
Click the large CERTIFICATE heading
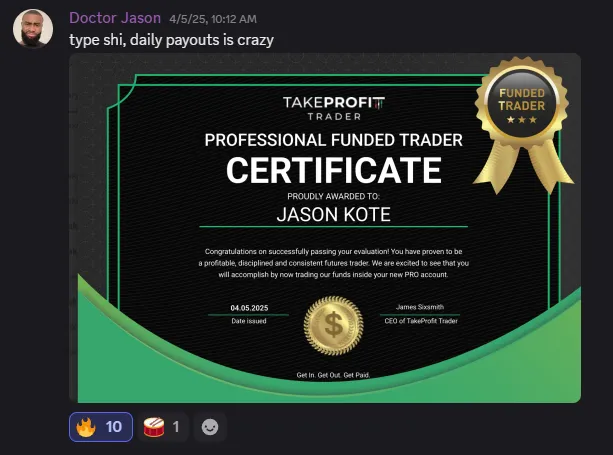pyautogui.click(x=333, y=170)
